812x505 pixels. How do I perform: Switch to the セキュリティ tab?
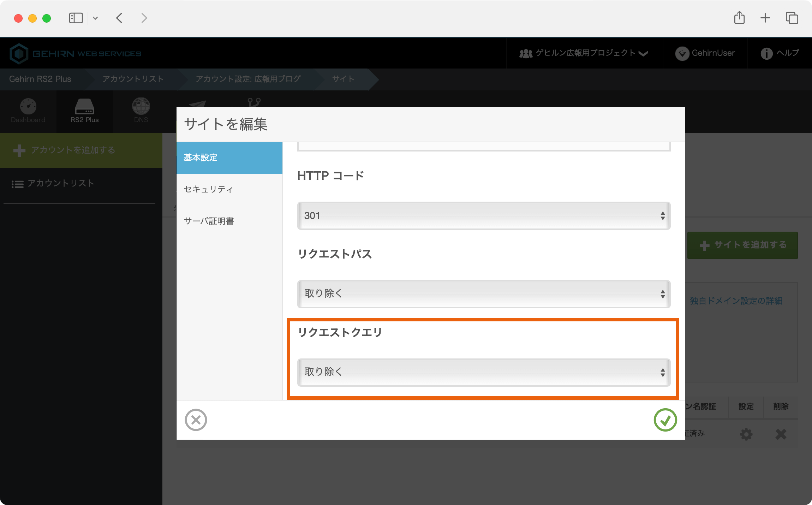click(208, 189)
